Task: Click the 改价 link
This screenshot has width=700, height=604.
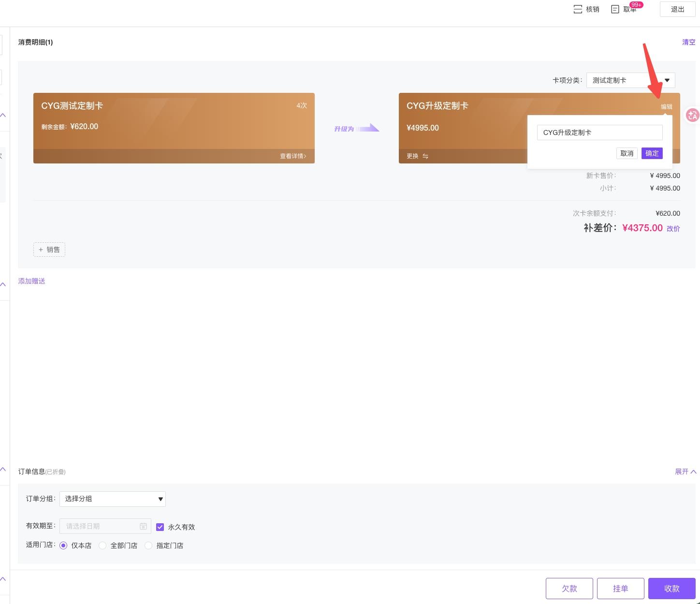Action: [x=673, y=229]
